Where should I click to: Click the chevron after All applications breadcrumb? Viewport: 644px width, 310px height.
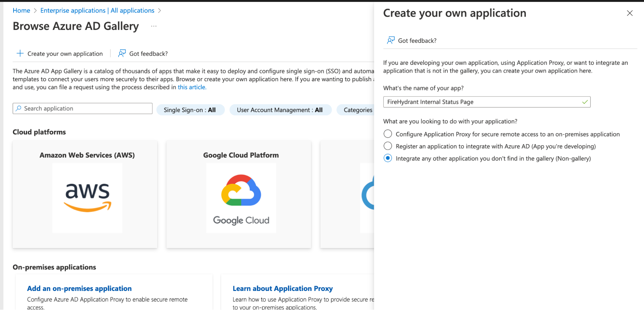coord(159,11)
